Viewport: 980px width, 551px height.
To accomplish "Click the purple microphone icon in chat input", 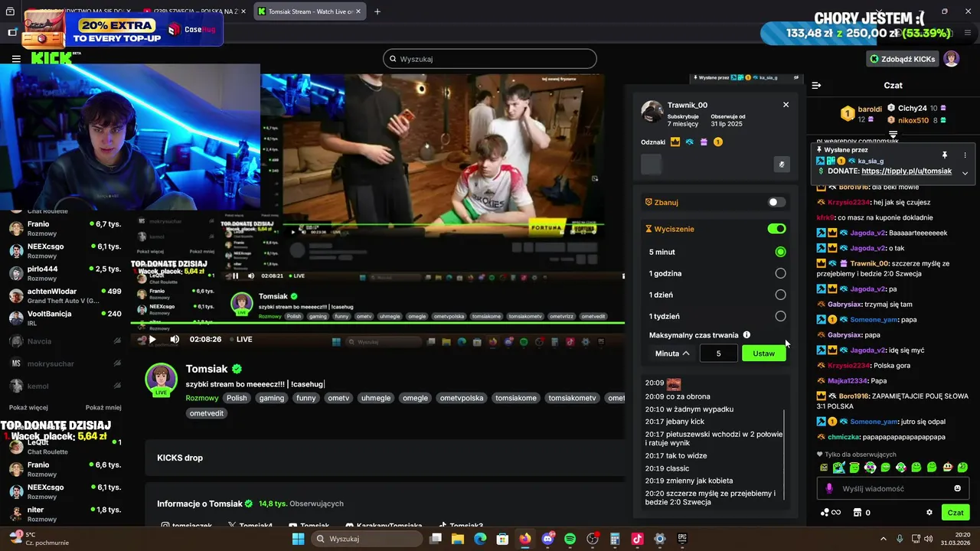I will (829, 488).
